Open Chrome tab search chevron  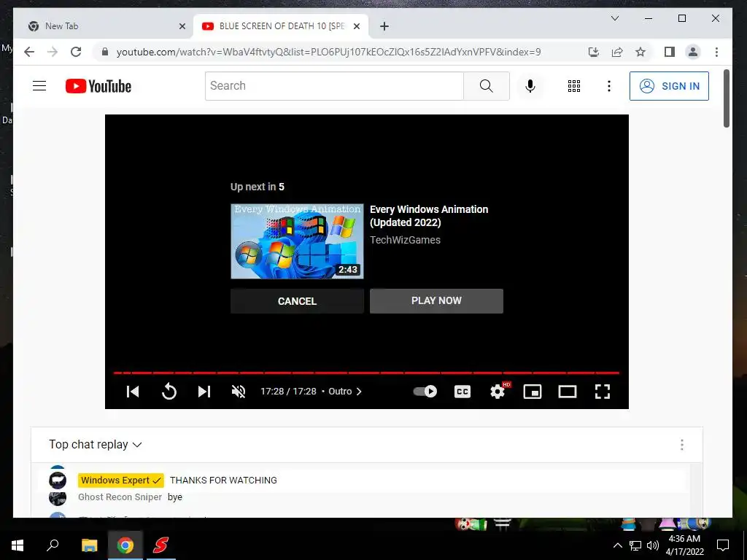click(615, 18)
